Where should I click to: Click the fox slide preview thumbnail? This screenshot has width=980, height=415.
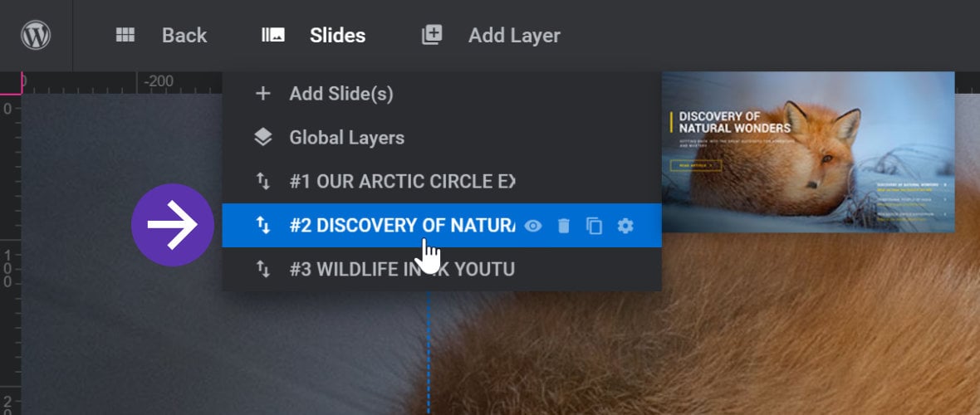(808, 152)
